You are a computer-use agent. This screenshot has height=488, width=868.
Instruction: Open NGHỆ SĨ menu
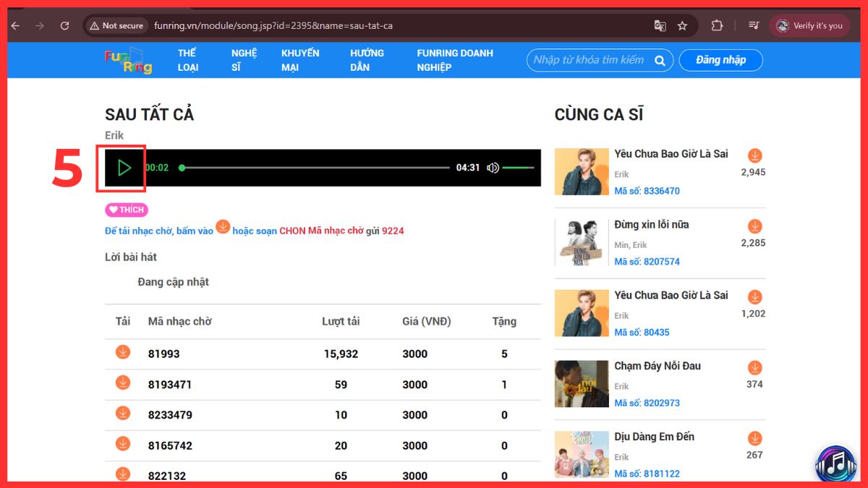point(244,60)
